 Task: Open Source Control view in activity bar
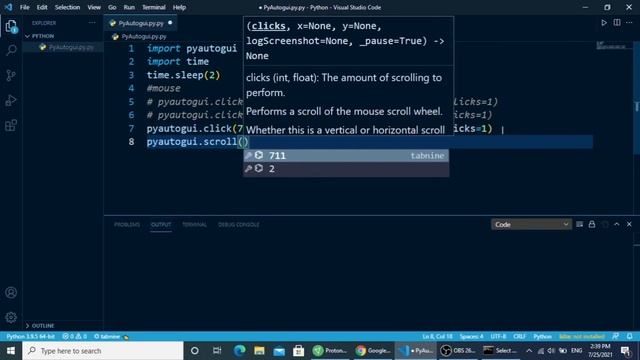click(11, 75)
